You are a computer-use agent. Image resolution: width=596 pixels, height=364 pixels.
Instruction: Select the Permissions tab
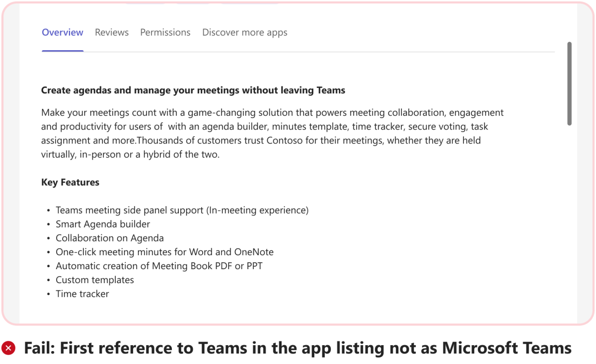(165, 32)
